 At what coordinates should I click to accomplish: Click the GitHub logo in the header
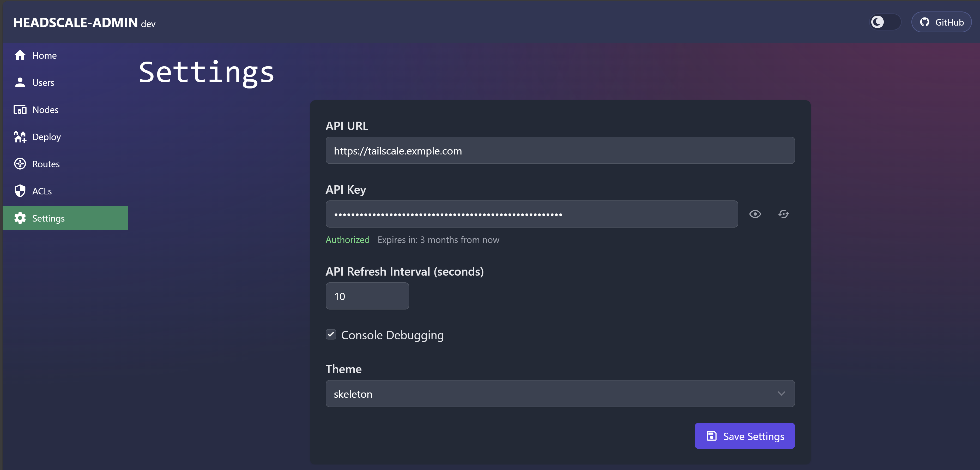click(x=924, y=22)
